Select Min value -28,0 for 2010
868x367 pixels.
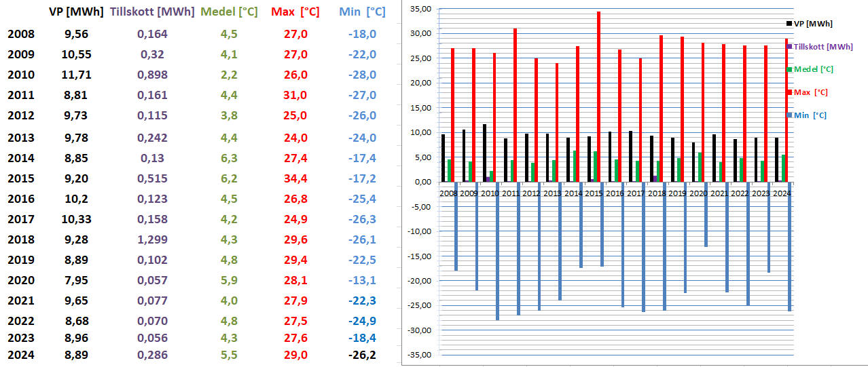[361, 75]
